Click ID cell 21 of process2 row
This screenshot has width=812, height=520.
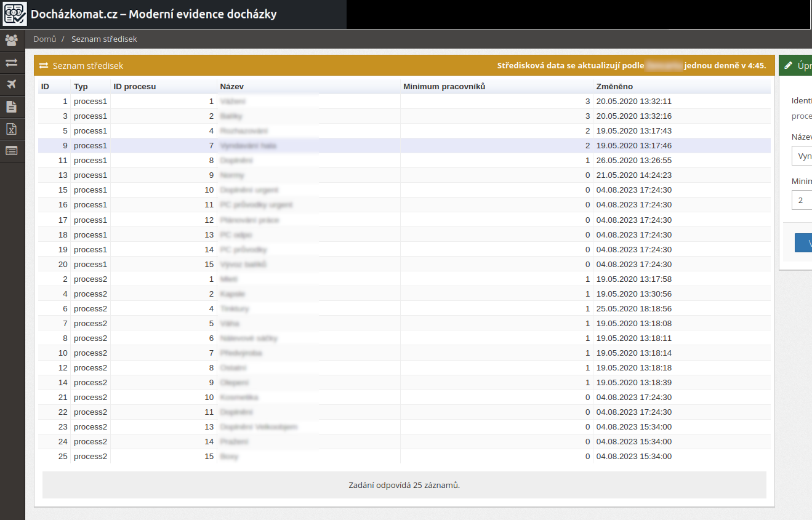(x=54, y=397)
